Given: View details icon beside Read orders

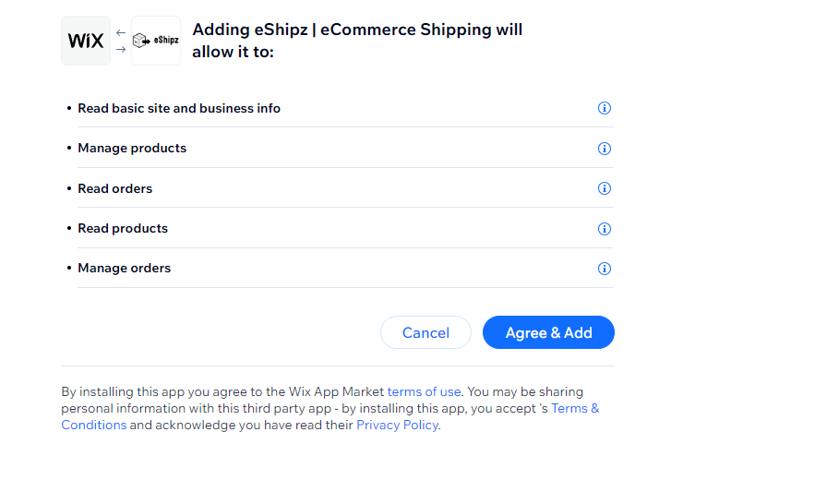Looking at the screenshot, I should [x=605, y=188].
